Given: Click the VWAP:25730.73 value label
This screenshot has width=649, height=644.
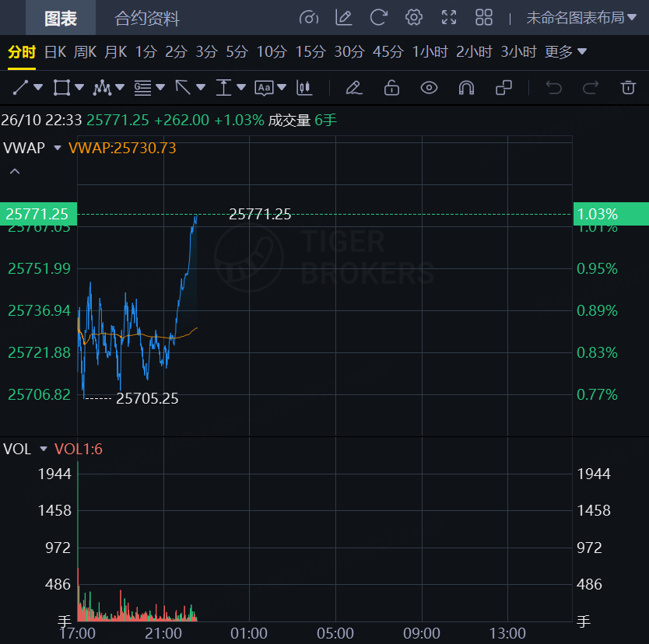Looking at the screenshot, I should (122, 148).
